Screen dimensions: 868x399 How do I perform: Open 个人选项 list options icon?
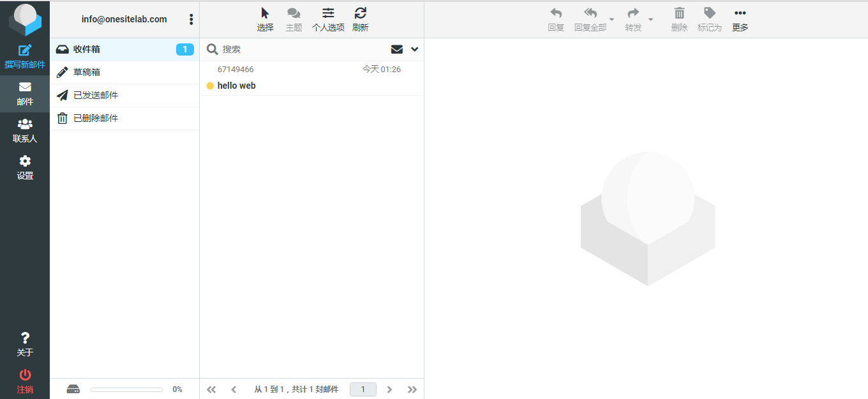[x=328, y=13]
